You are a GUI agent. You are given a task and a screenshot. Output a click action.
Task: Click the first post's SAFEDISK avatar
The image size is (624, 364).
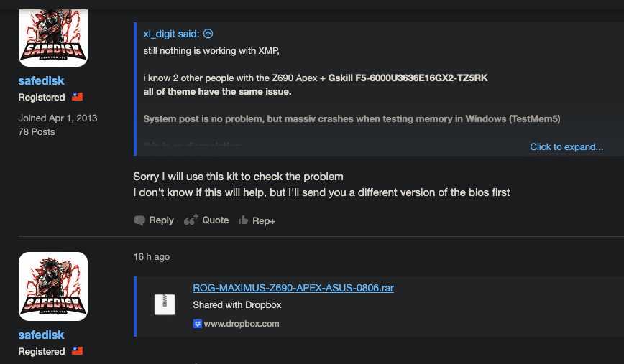(52, 35)
